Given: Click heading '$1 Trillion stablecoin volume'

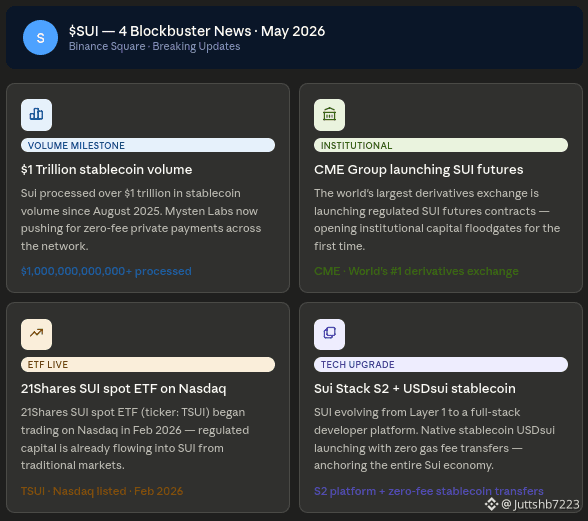Looking at the screenshot, I should click(x=106, y=170).
